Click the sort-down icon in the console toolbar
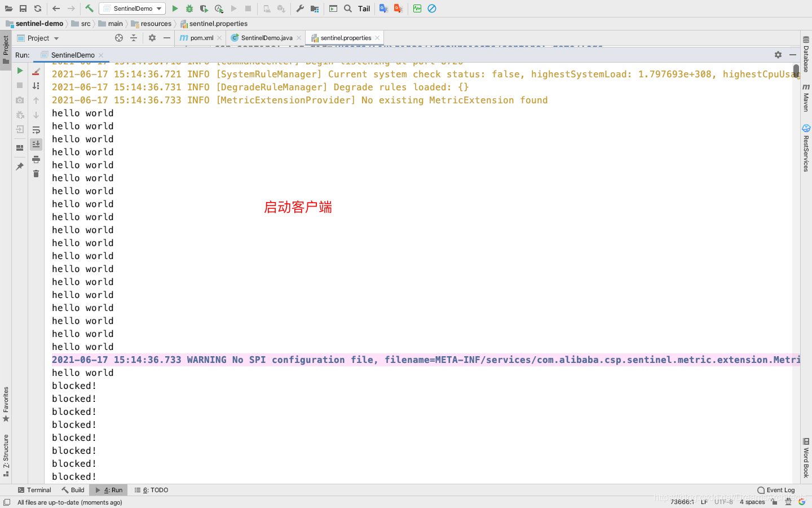812x508 pixels. click(36, 86)
